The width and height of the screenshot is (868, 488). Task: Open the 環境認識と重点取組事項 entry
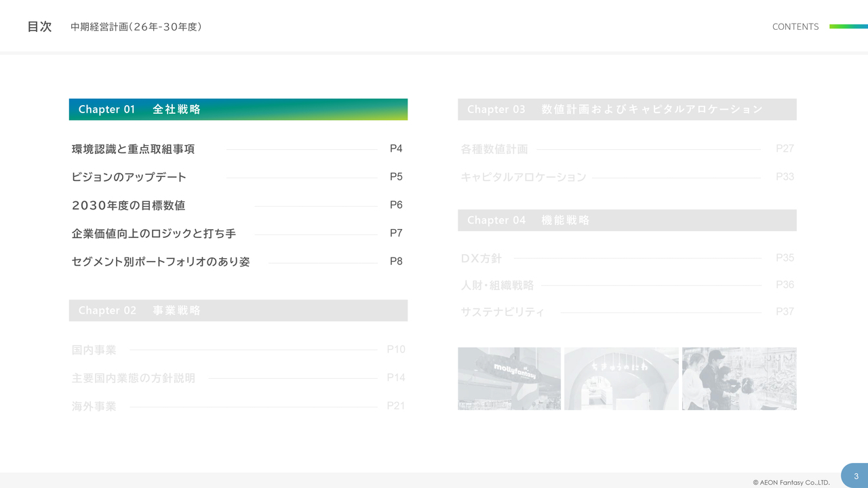(x=134, y=149)
